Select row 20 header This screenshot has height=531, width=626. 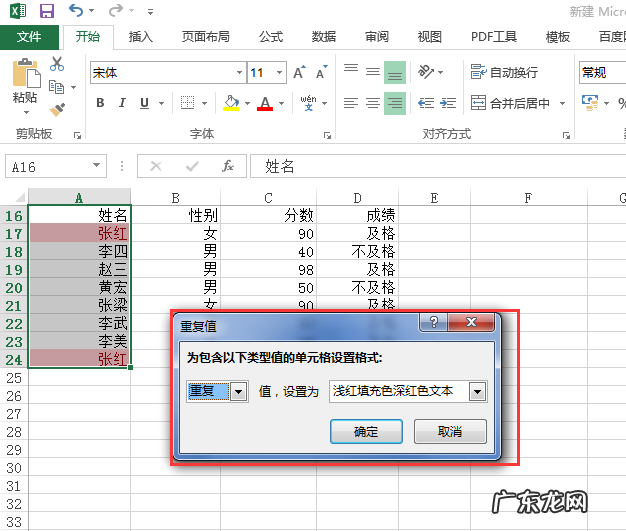pos(14,287)
